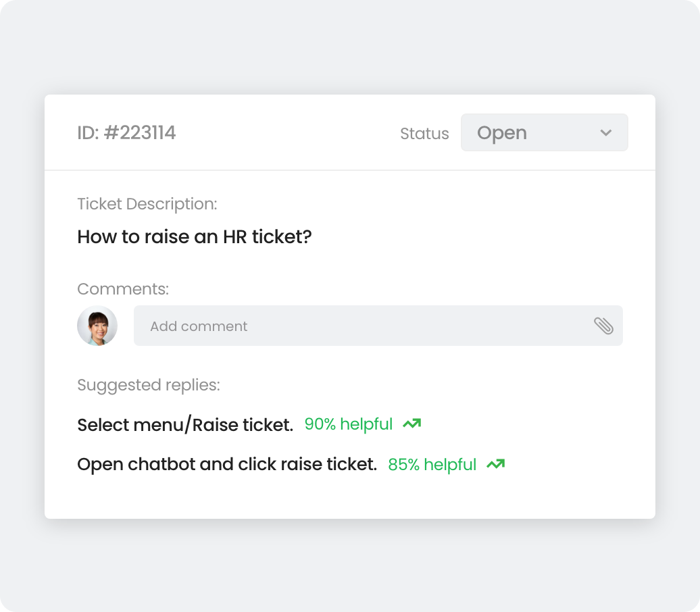Viewport: 700px width, 612px height.
Task: Click the commenter's profile avatar
Action: click(x=97, y=326)
